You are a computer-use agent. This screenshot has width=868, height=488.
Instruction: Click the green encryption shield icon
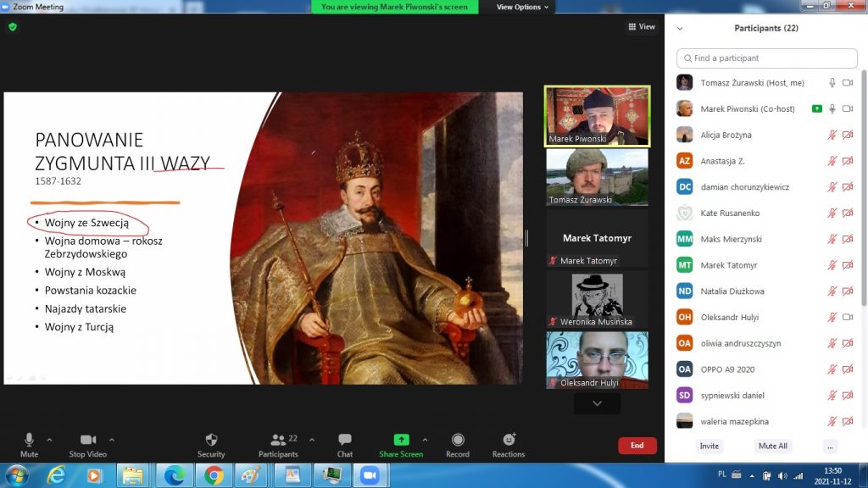pyautogui.click(x=13, y=26)
